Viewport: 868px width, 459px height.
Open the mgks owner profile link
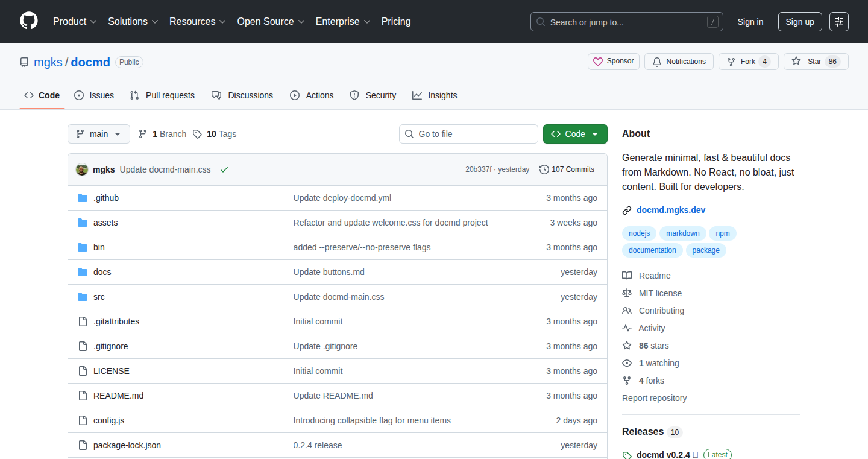point(48,62)
